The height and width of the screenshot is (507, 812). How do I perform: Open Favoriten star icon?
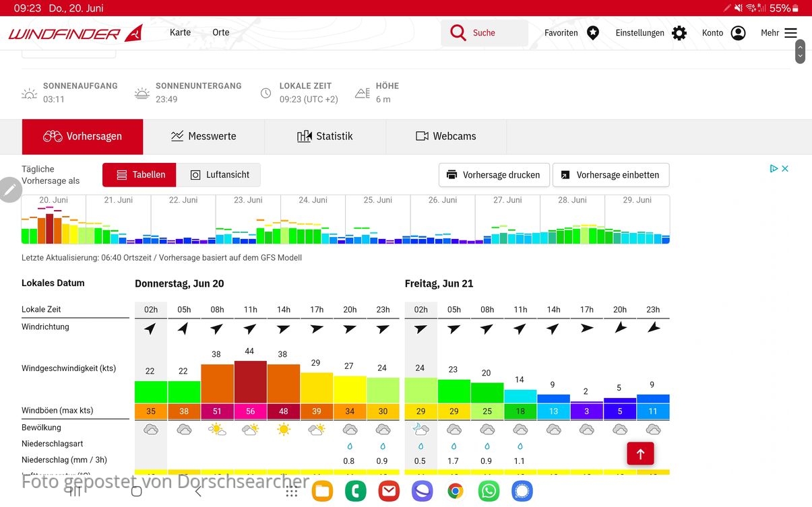click(x=593, y=33)
